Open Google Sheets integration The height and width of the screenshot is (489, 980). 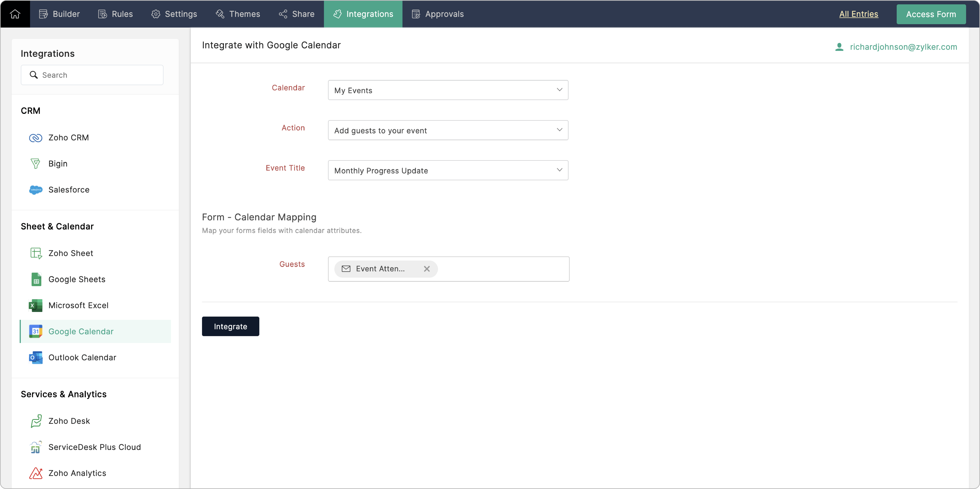(x=77, y=279)
